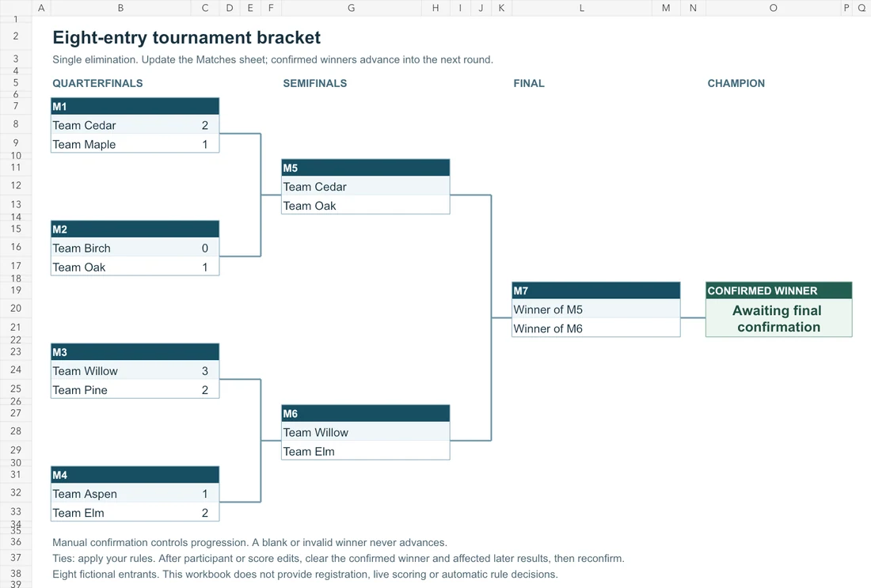
Task: Click the M5 semifinal header
Action: (366, 168)
